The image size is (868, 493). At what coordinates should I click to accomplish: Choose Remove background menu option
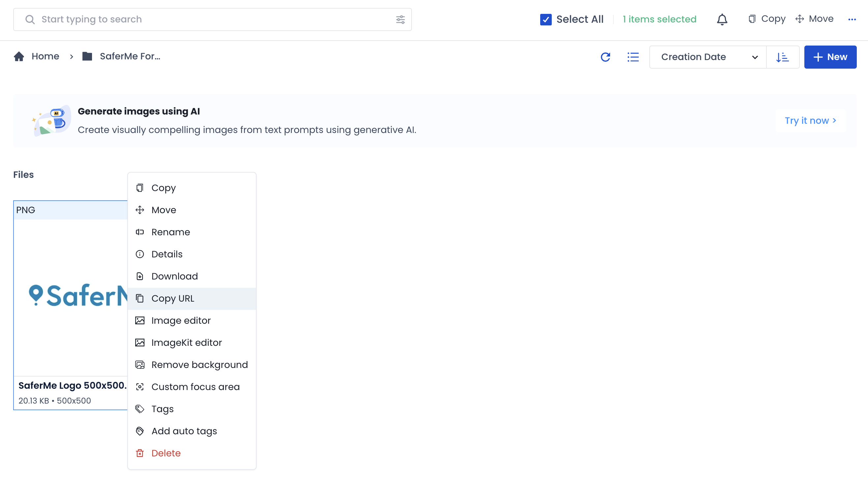[x=199, y=365]
